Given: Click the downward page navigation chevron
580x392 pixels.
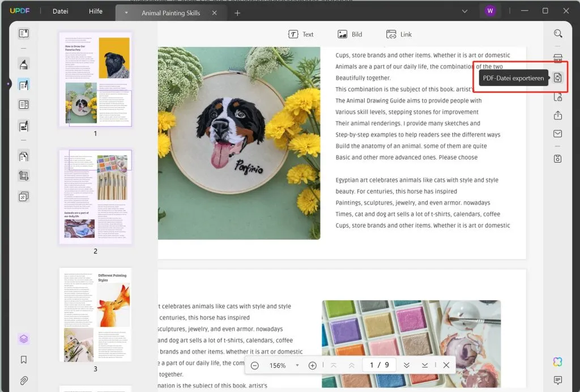Looking at the screenshot, I should 406,365.
